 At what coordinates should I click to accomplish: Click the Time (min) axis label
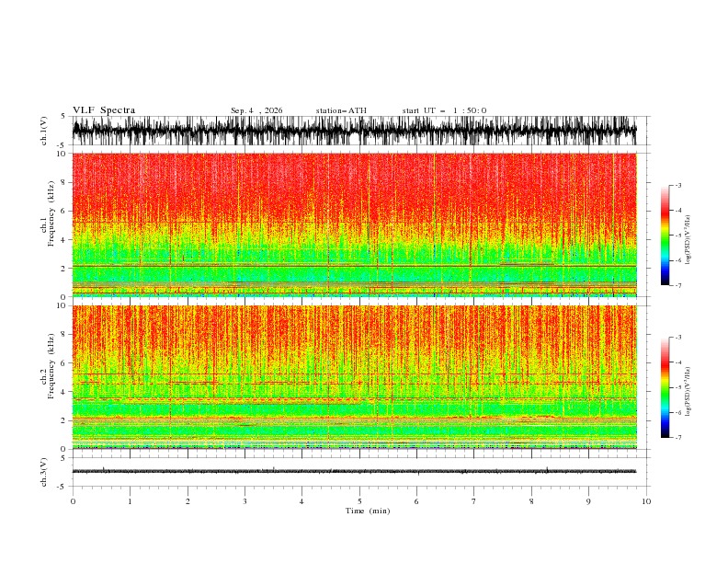(x=368, y=511)
